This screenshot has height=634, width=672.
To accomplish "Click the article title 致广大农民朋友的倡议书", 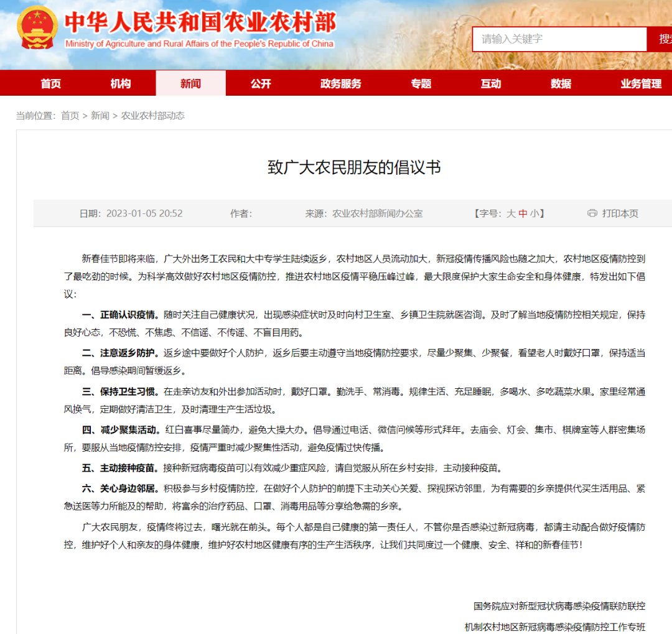I will click(x=354, y=167).
